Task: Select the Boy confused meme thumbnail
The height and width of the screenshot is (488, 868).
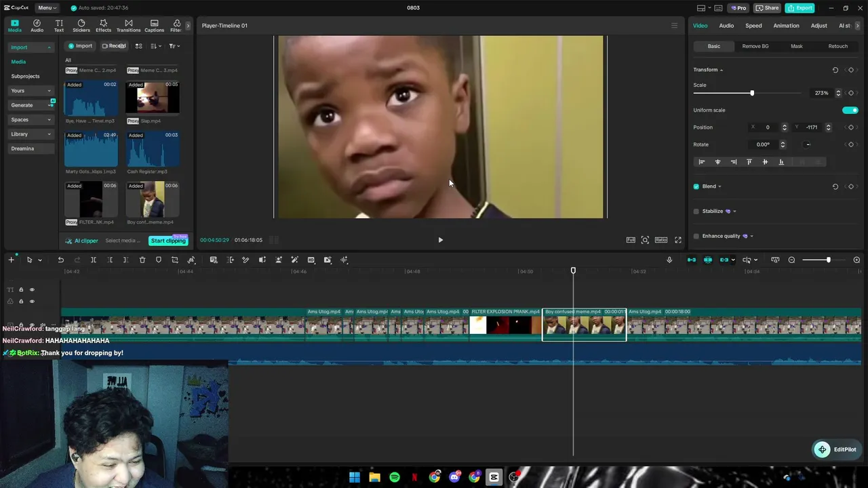Action: 152,199
